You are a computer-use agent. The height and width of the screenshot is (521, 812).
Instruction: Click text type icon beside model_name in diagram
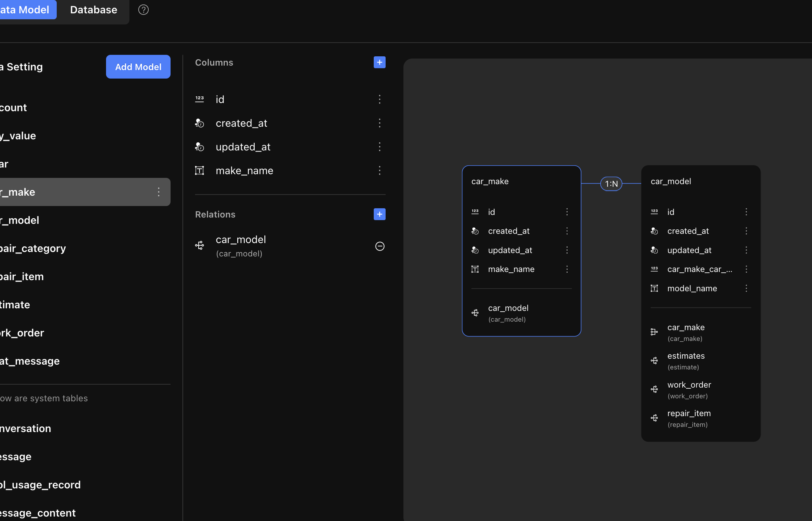pos(654,288)
